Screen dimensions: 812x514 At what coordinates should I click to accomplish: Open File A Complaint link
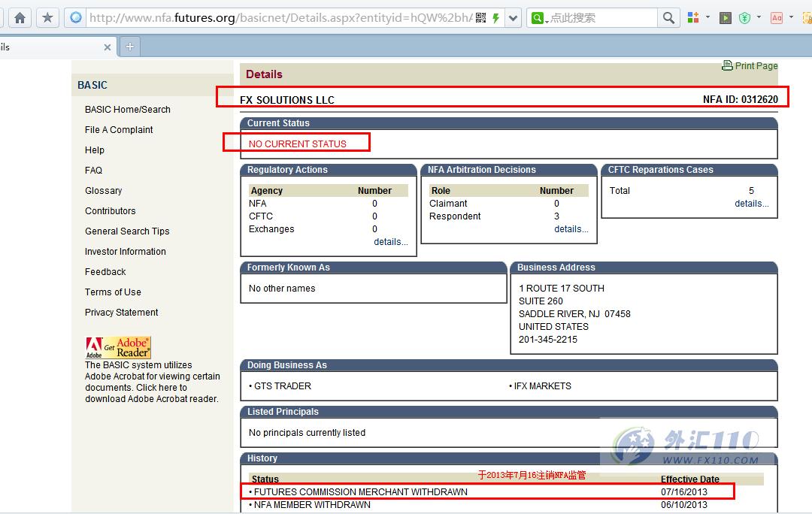[x=119, y=129]
